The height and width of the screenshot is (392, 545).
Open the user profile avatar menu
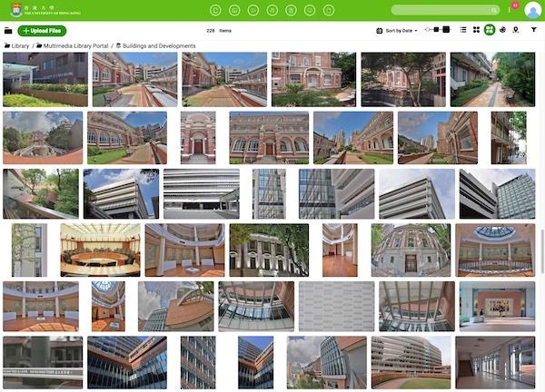tap(532, 10)
